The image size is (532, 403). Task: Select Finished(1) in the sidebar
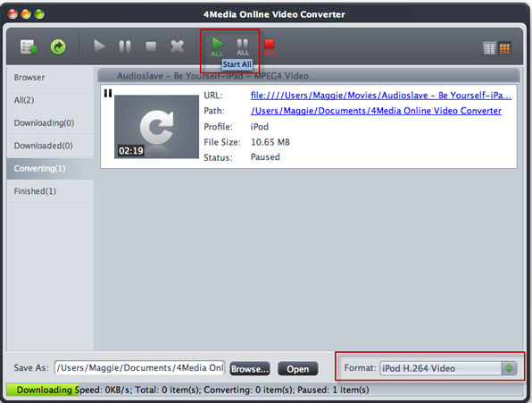point(50,191)
